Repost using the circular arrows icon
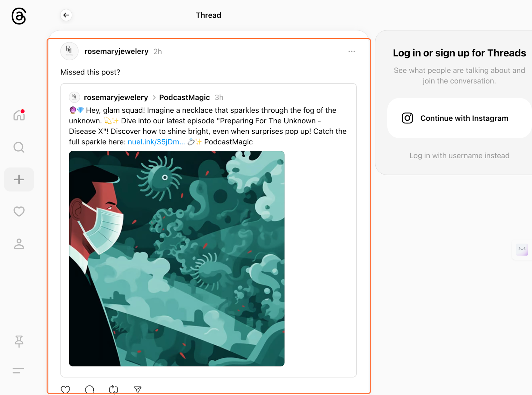532x395 pixels. pos(113,389)
